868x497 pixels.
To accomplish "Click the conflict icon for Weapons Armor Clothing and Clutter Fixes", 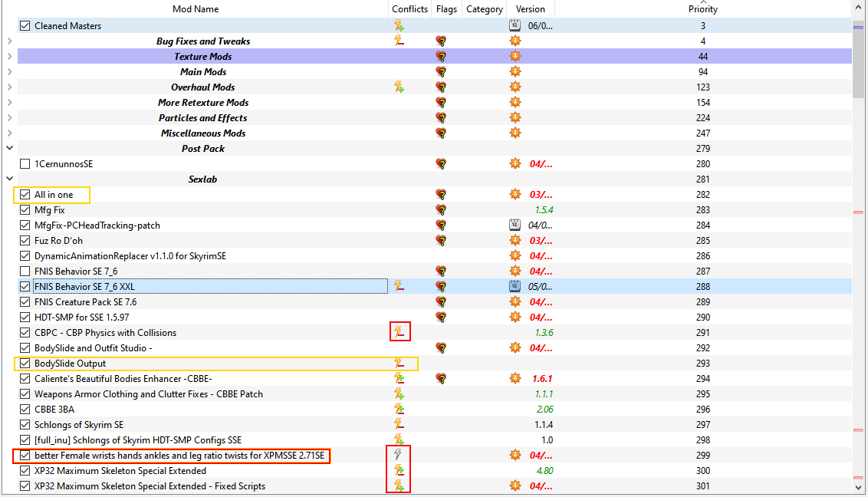I will pos(399,393).
